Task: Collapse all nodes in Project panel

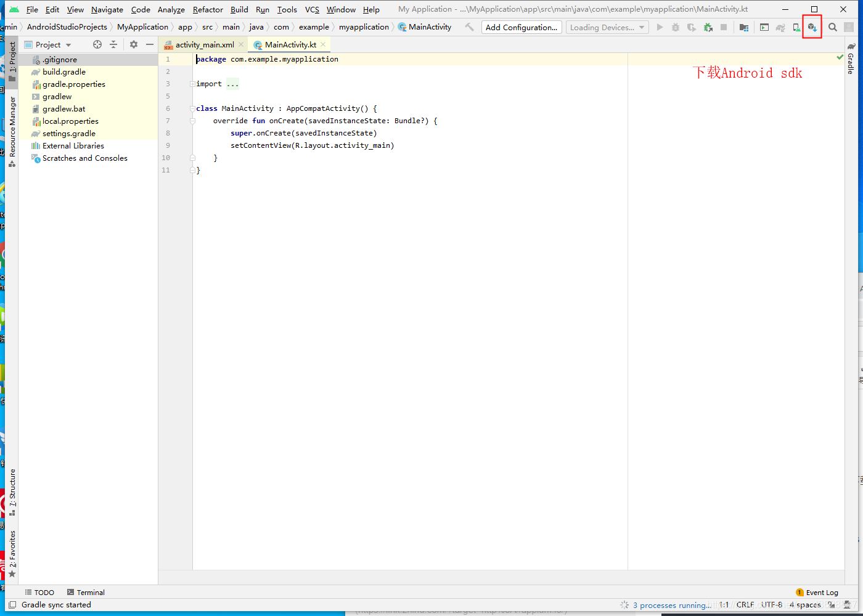Action: coord(115,44)
